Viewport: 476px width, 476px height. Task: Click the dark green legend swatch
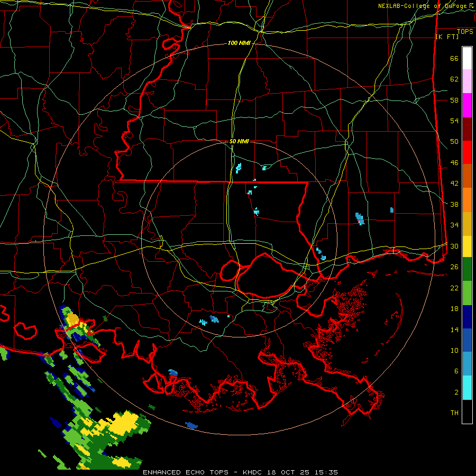click(x=467, y=269)
